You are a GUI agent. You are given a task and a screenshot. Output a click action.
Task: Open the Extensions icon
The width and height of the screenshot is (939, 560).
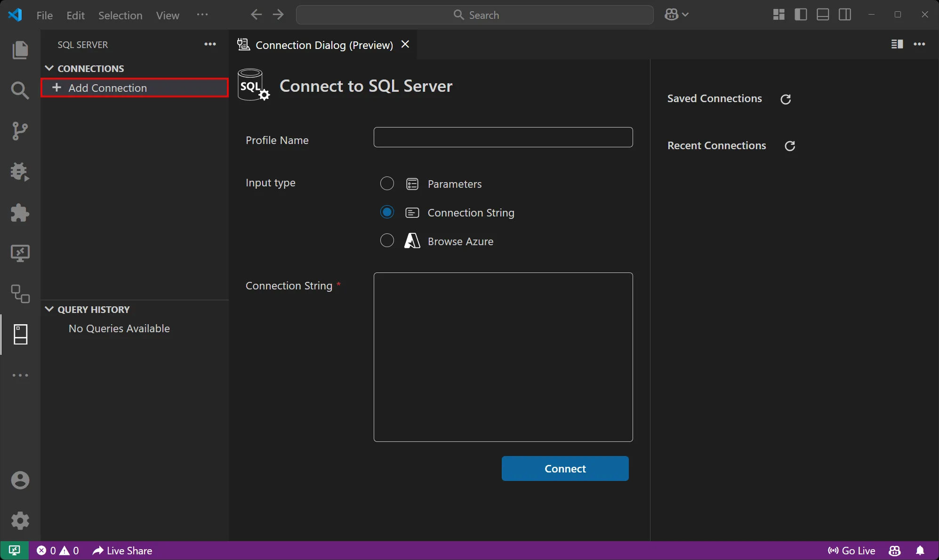pos(20,213)
